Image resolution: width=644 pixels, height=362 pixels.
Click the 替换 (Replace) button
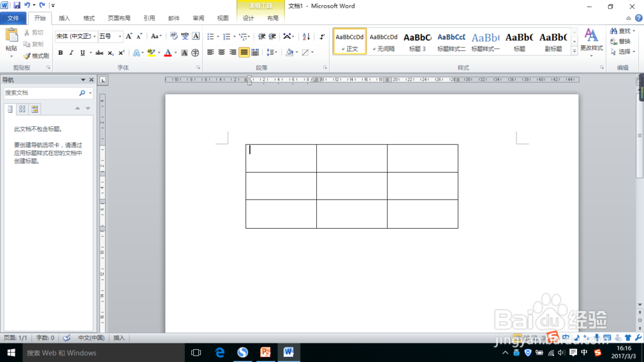[620, 41]
